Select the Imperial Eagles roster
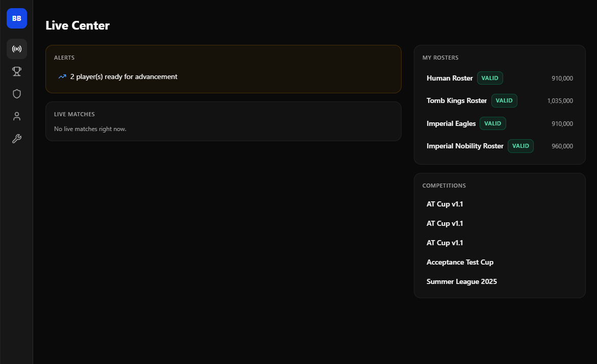The height and width of the screenshot is (364, 597). pos(451,123)
